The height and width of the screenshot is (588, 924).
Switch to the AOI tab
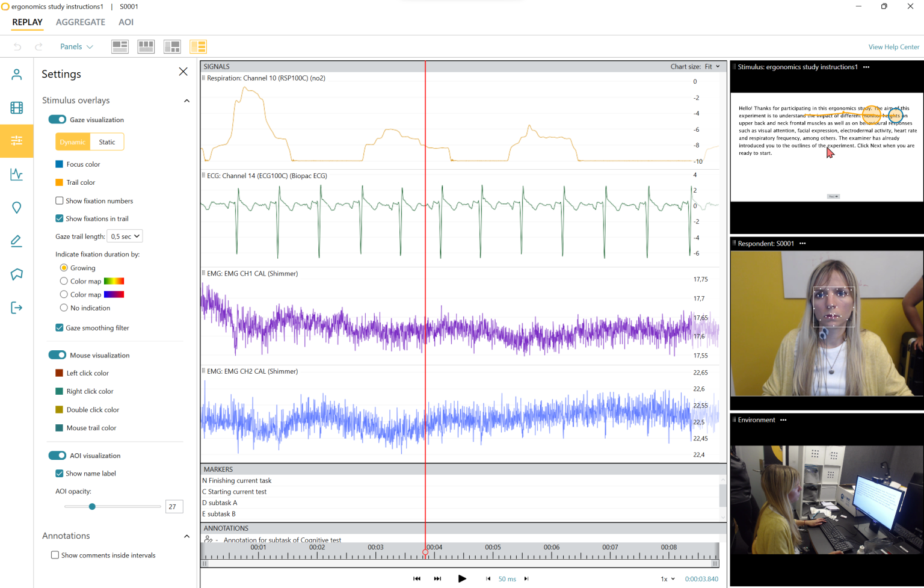pyautogui.click(x=126, y=22)
